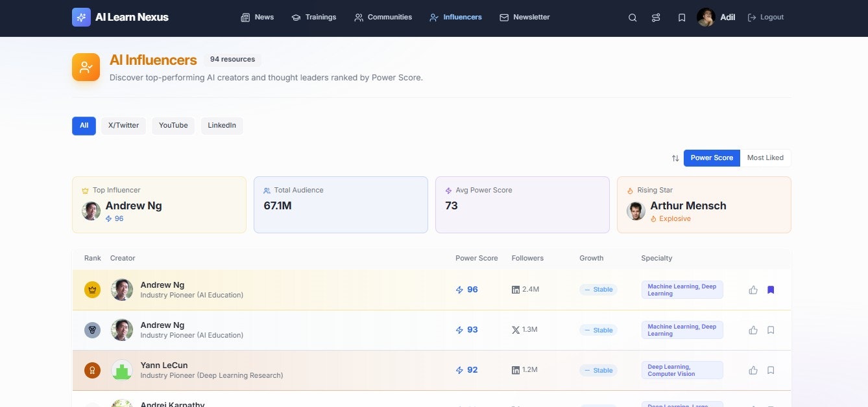Bookmark the Yann LeCun row
Image resolution: width=868 pixels, height=407 pixels.
pyautogui.click(x=771, y=370)
